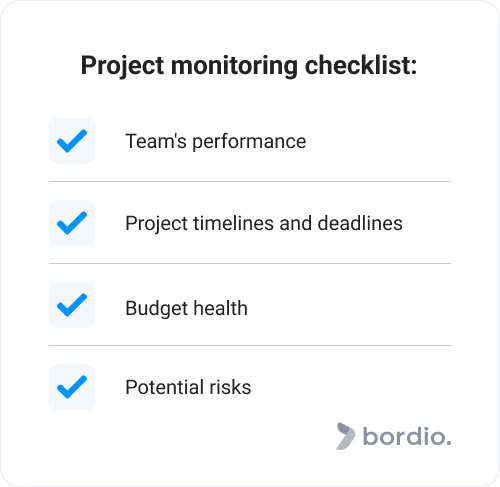Select the word "Budget" in the third item
500x487 pixels.
156,309
